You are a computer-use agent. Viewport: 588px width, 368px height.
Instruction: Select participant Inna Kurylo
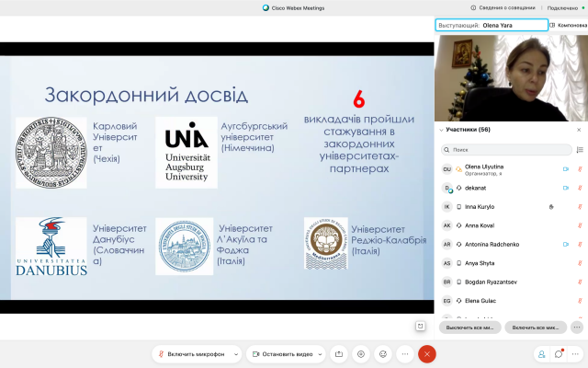(x=512, y=206)
